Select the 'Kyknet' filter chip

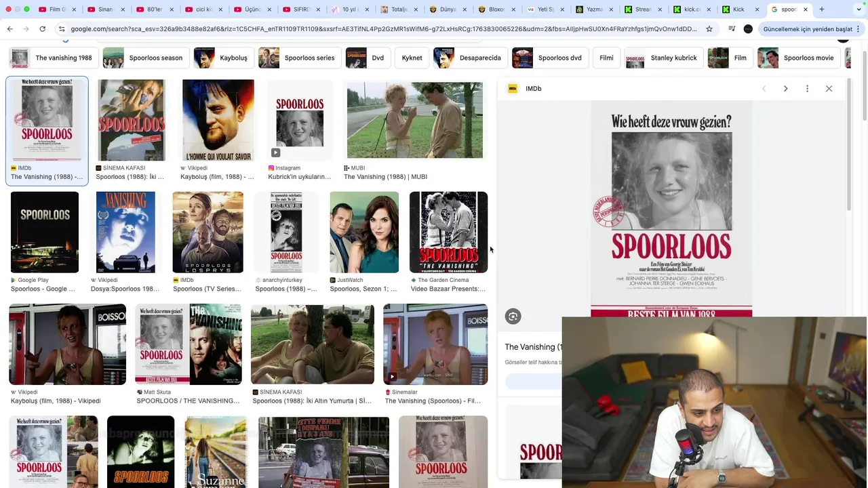pos(412,58)
